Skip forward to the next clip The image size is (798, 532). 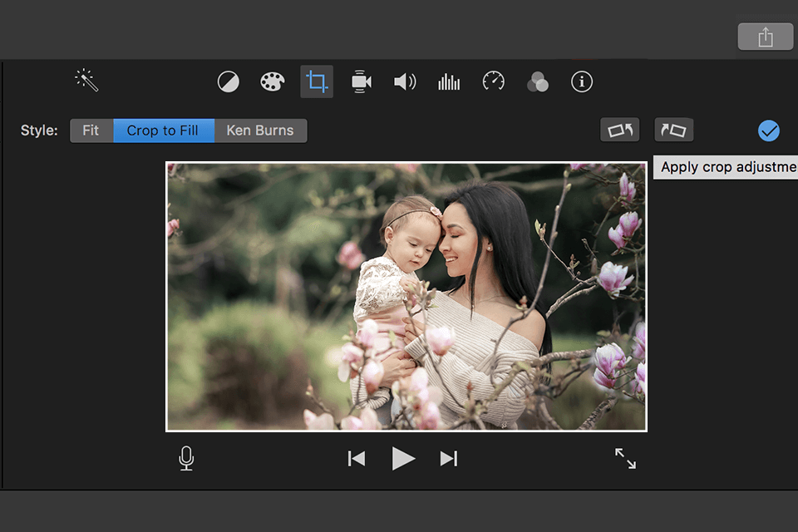click(449, 459)
